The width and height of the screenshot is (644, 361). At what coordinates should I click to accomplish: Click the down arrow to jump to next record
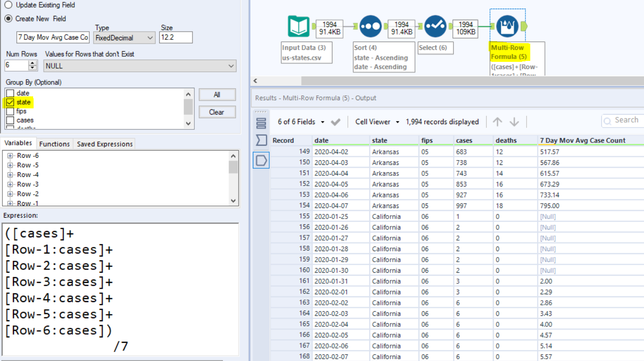click(514, 121)
